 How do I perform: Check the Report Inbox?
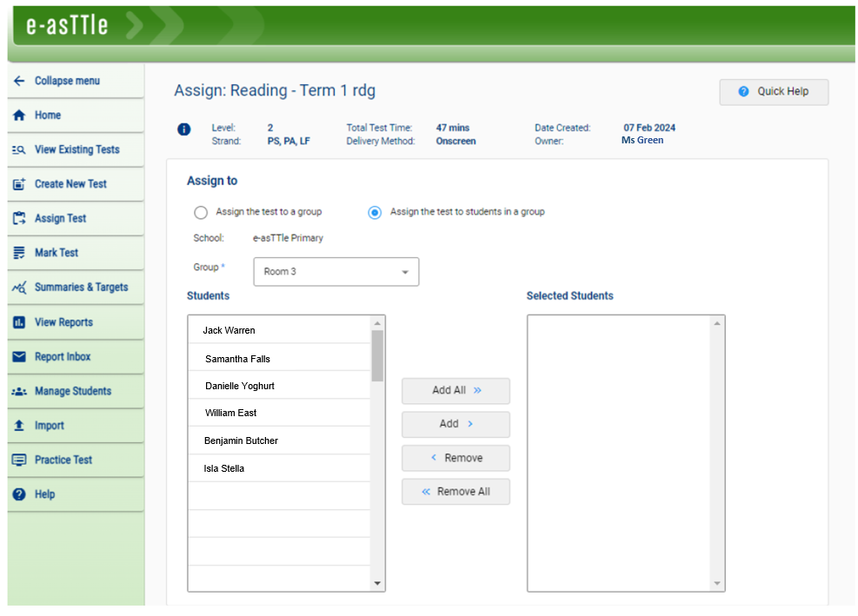pyautogui.click(x=61, y=356)
